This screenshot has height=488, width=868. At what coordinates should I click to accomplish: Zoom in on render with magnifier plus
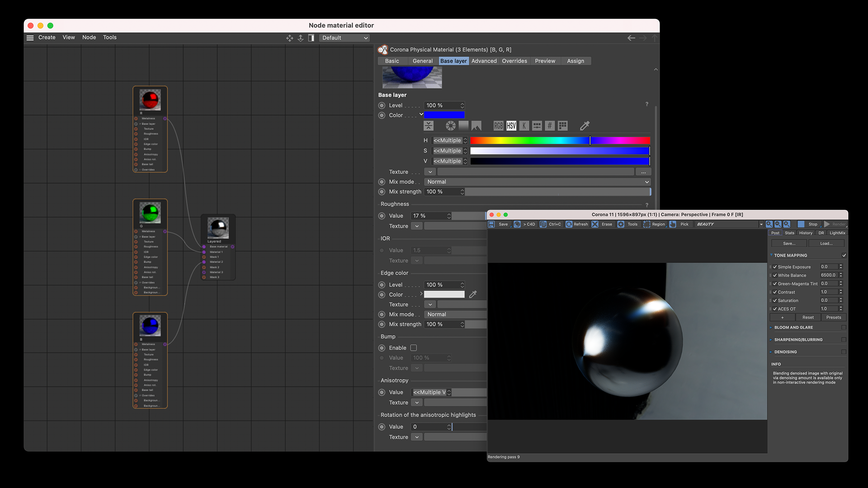pos(769,224)
